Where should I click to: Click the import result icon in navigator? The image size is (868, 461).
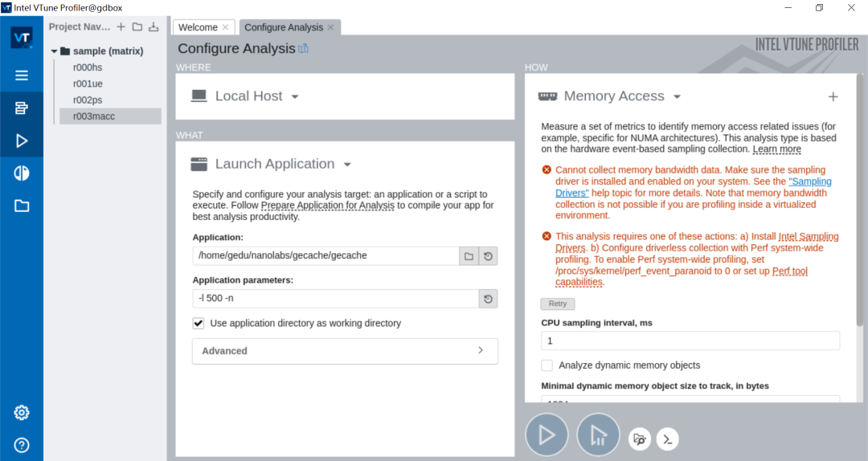[x=154, y=27]
